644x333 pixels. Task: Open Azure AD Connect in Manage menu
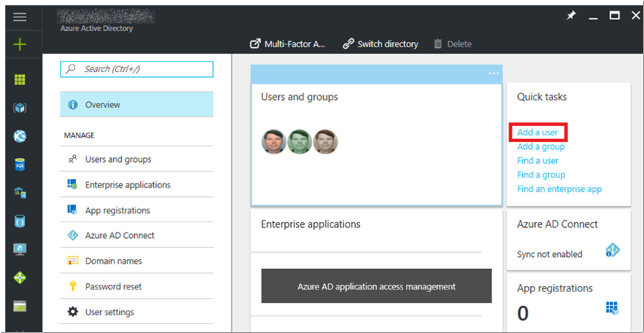click(137, 235)
